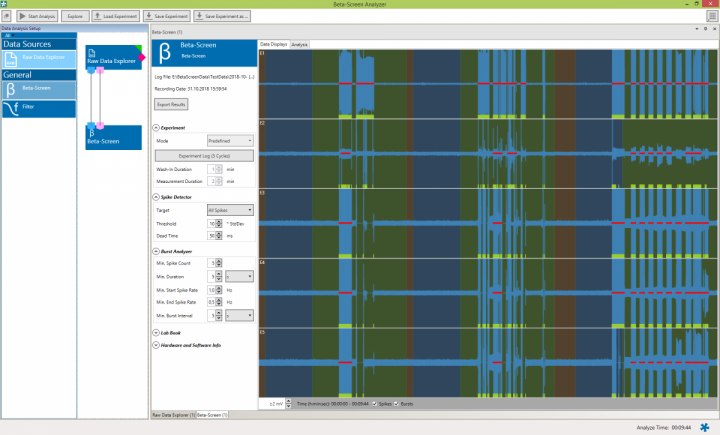Click the Start Analysis play icon

point(23,17)
